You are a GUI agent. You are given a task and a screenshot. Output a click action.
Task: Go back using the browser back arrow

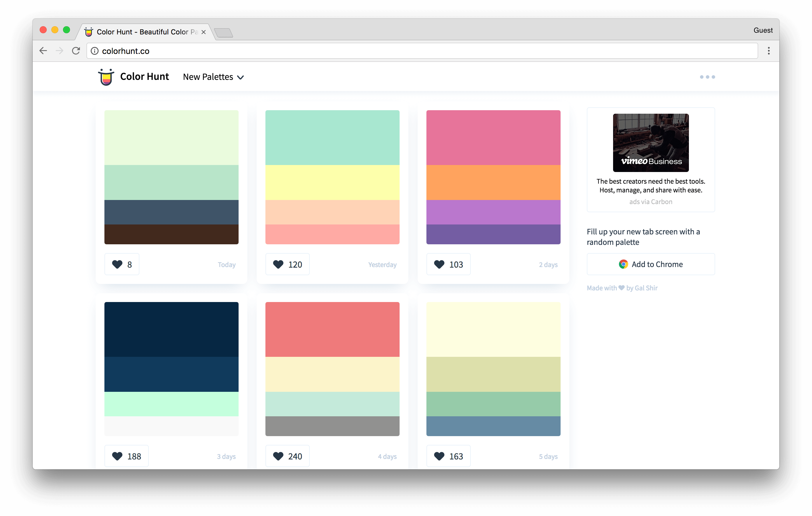tap(43, 51)
